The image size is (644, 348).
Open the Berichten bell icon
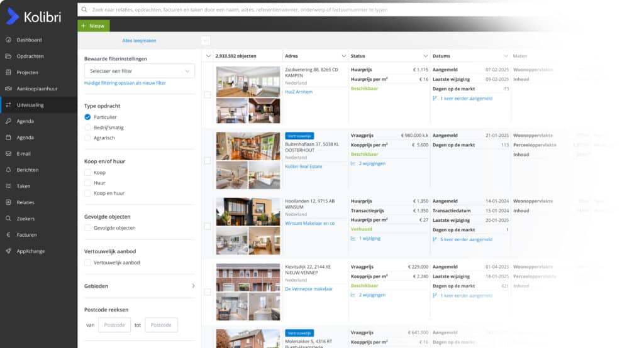coord(8,170)
